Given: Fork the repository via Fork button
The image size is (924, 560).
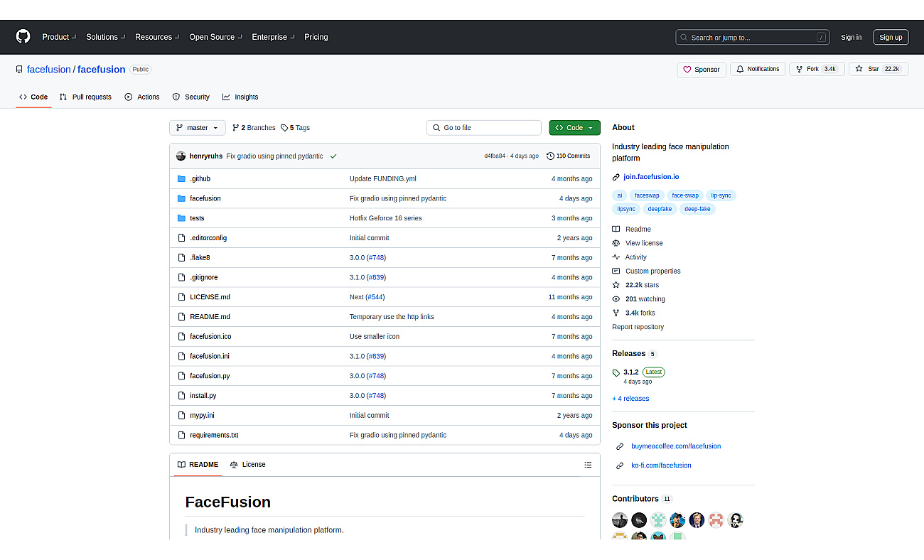Looking at the screenshot, I should 817,69.
